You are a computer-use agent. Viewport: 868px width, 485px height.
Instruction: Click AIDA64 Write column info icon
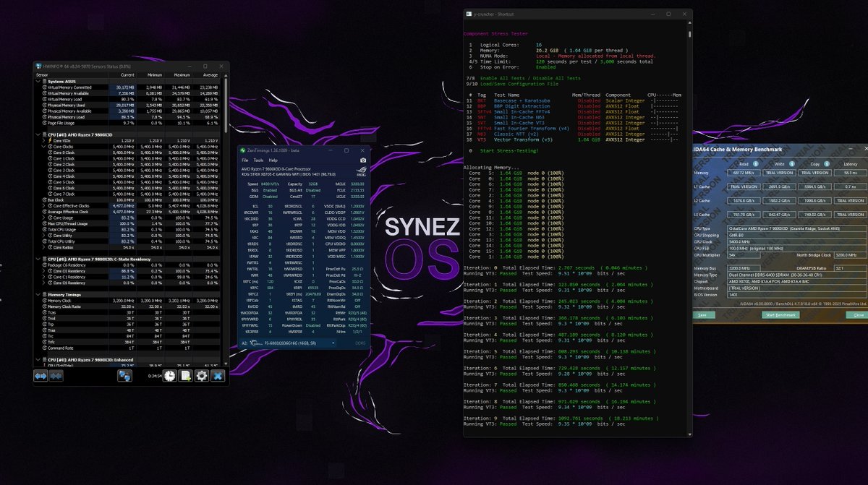pos(792,164)
